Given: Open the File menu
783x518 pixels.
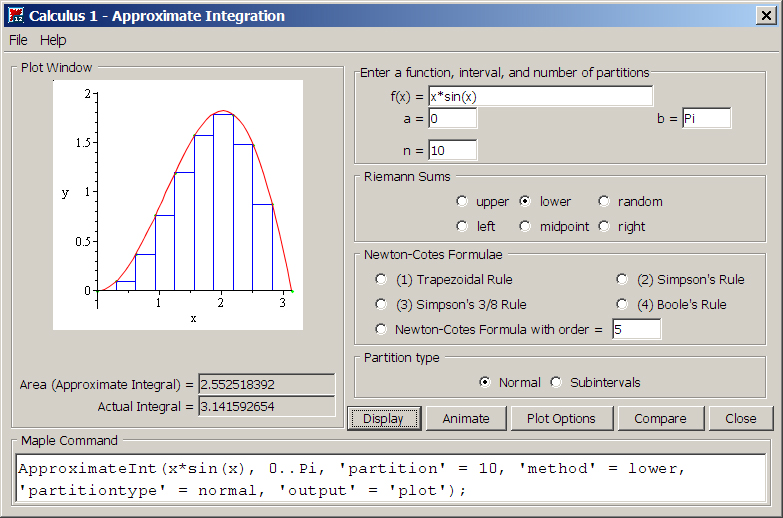Looking at the screenshot, I should (x=19, y=40).
